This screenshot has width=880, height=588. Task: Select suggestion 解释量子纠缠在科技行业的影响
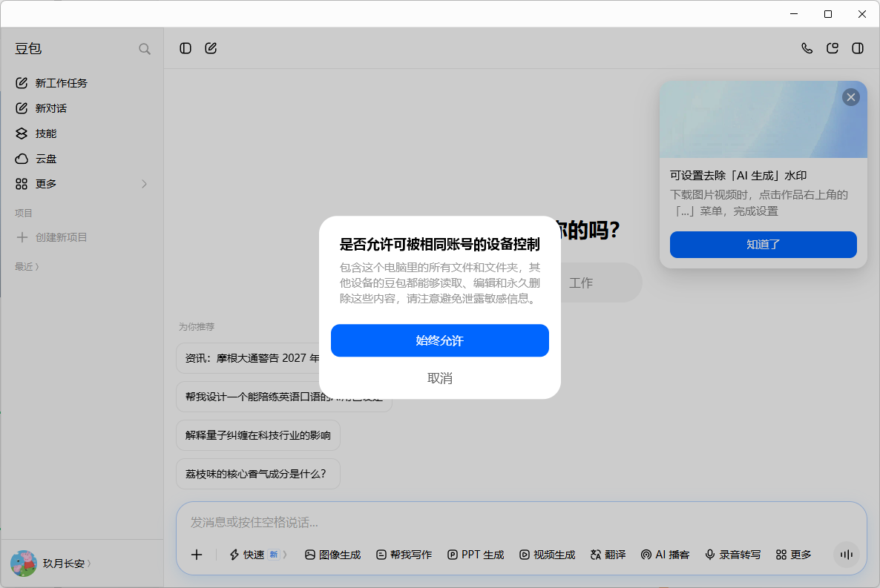(x=258, y=435)
